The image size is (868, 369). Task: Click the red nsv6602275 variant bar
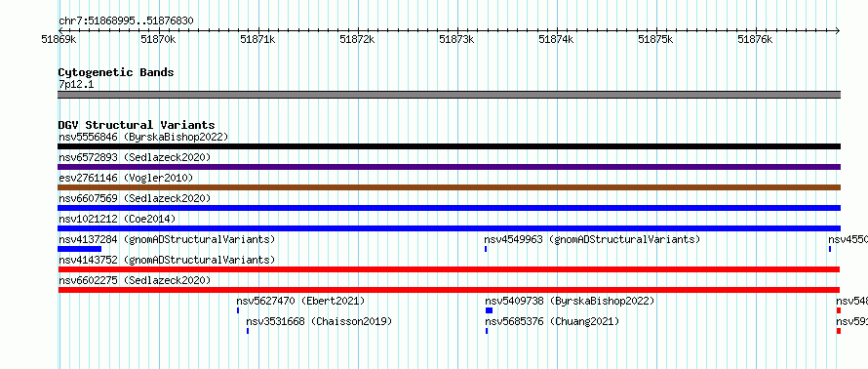(449, 290)
